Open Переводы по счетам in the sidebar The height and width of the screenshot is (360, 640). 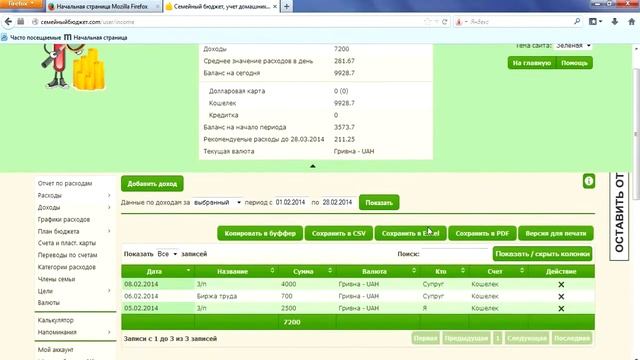tap(67, 255)
